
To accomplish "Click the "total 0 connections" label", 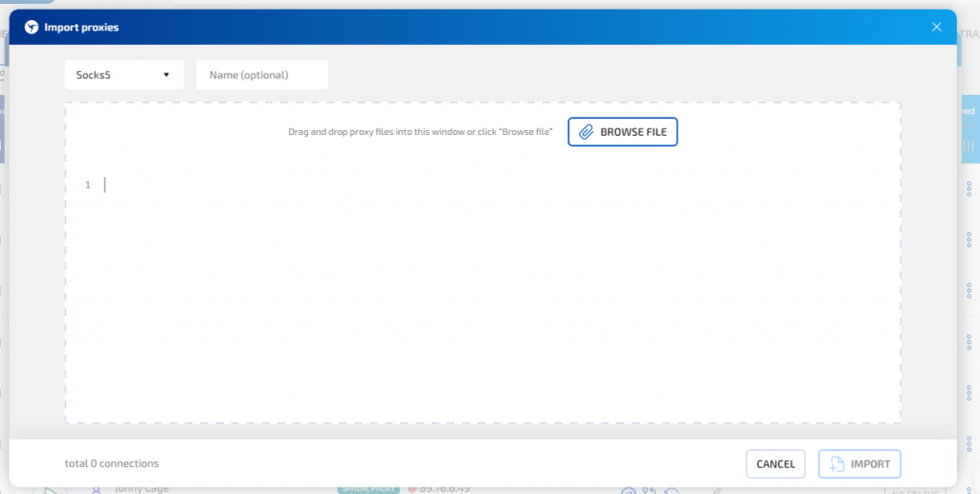I will click(x=112, y=464).
